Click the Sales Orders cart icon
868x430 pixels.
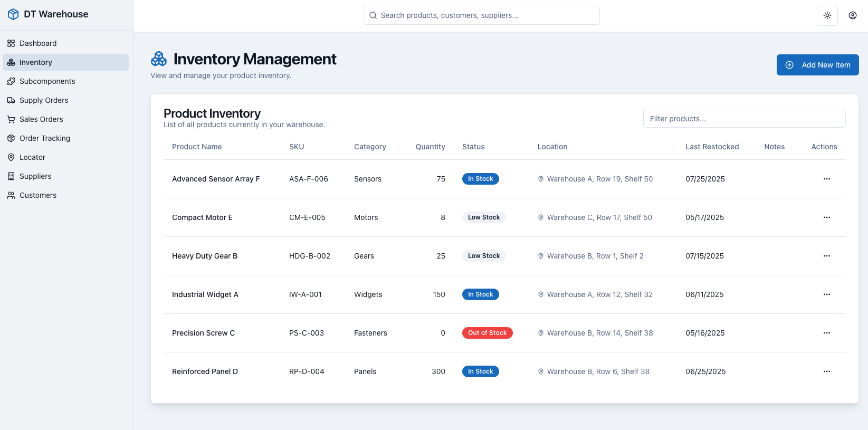point(11,119)
